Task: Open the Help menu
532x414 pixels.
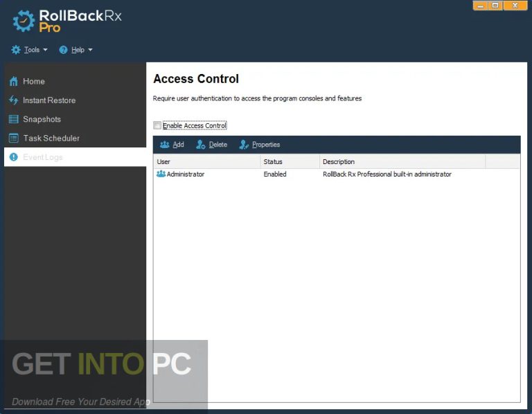Action: coord(78,50)
